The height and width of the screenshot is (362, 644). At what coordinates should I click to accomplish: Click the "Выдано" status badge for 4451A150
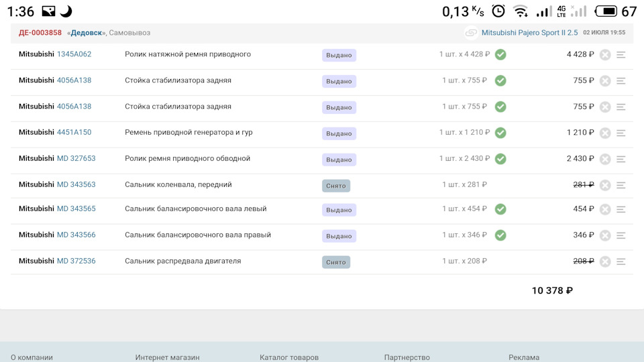point(339,133)
